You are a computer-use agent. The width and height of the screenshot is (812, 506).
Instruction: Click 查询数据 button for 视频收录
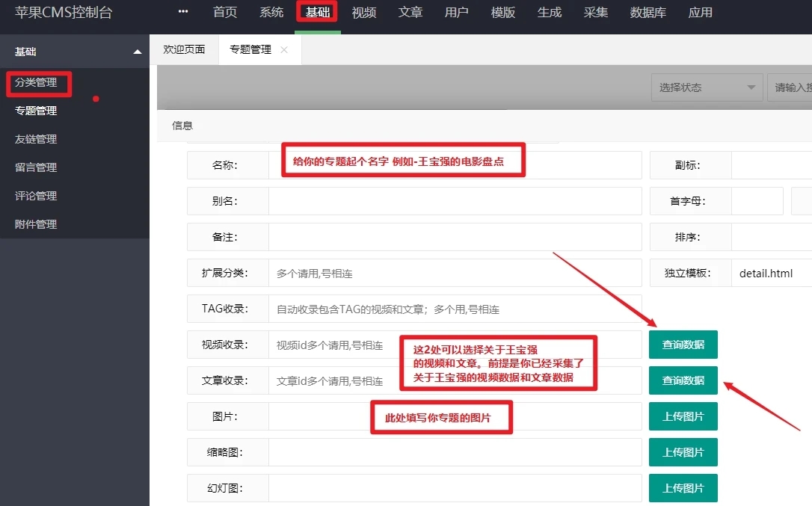tap(683, 345)
